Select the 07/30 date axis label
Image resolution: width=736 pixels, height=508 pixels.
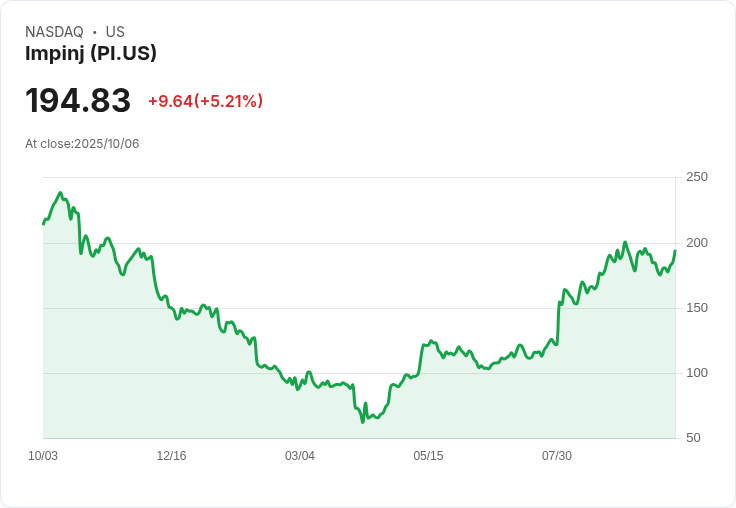click(556, 456)
